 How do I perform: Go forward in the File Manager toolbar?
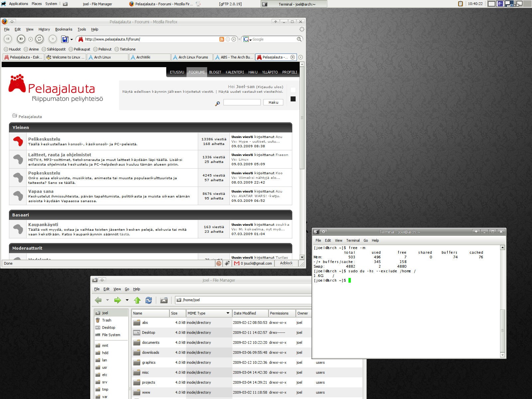click(117, 300)
